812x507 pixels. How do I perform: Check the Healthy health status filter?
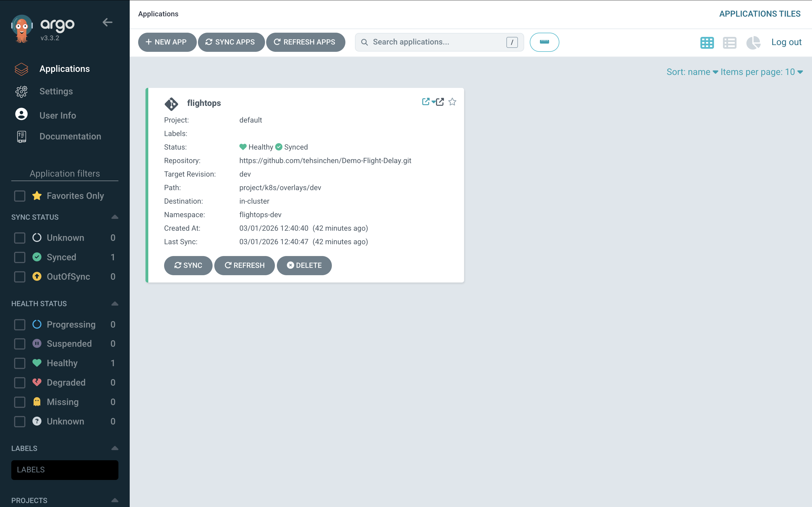(19, 363)
